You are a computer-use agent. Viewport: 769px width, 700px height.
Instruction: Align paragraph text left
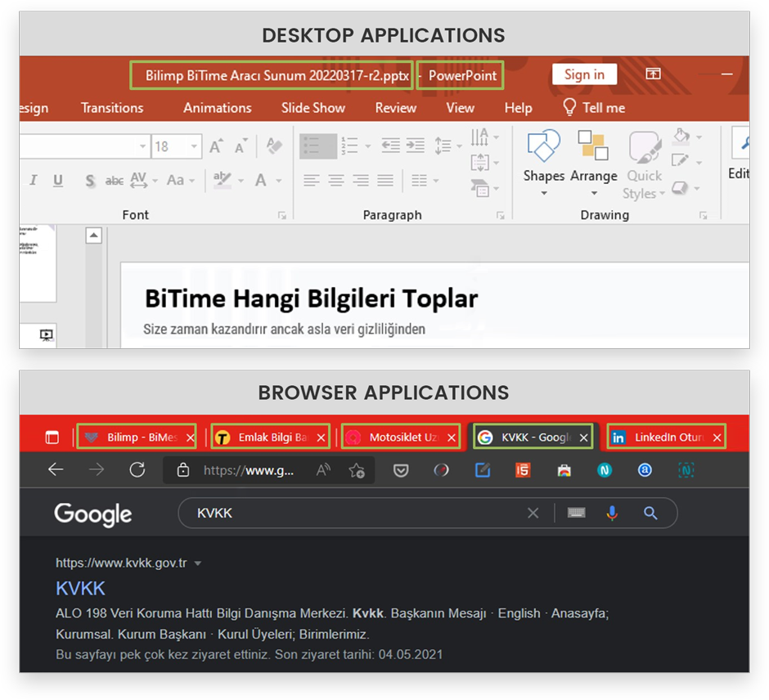pos(312,181)
